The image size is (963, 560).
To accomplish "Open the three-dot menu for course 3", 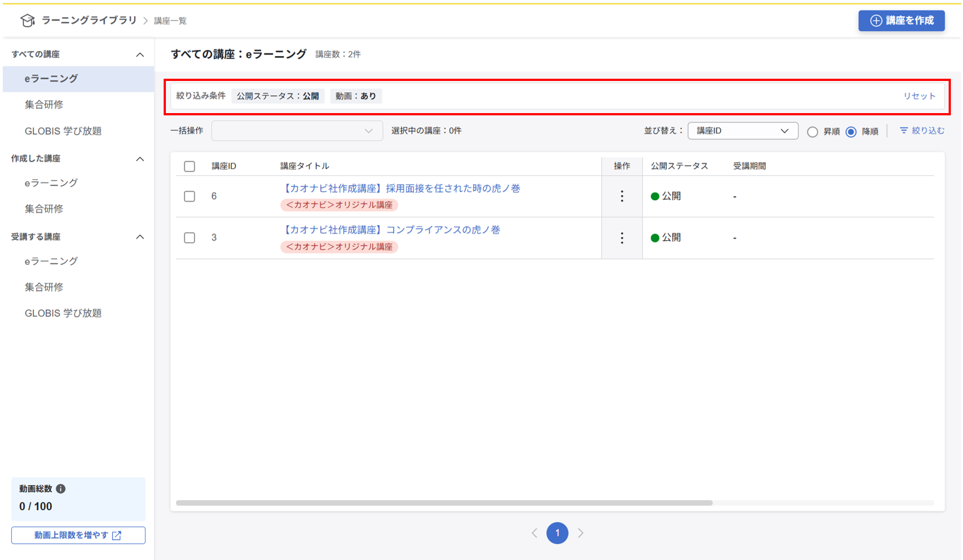I will (622, 238).
